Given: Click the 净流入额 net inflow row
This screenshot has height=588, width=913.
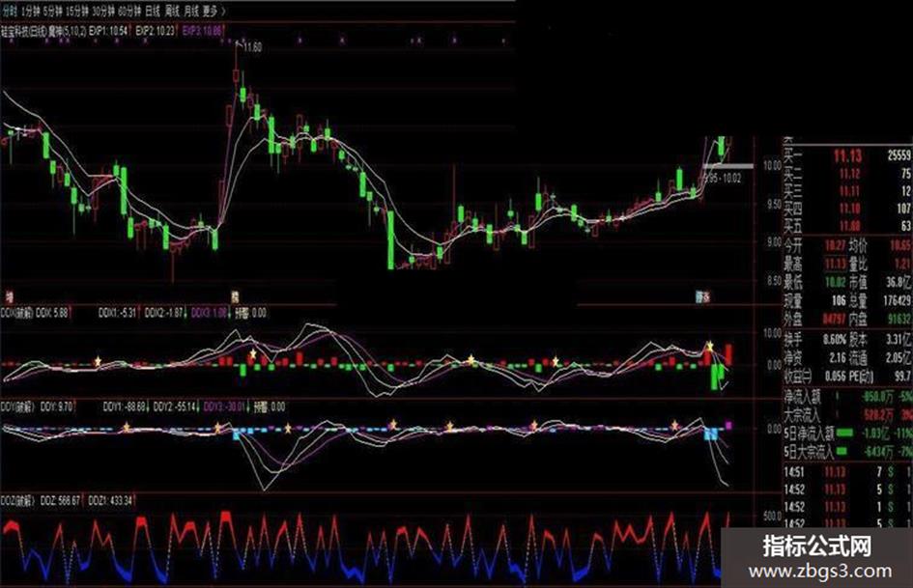Looking at the screenshot, I should click(x=848, y=398).
